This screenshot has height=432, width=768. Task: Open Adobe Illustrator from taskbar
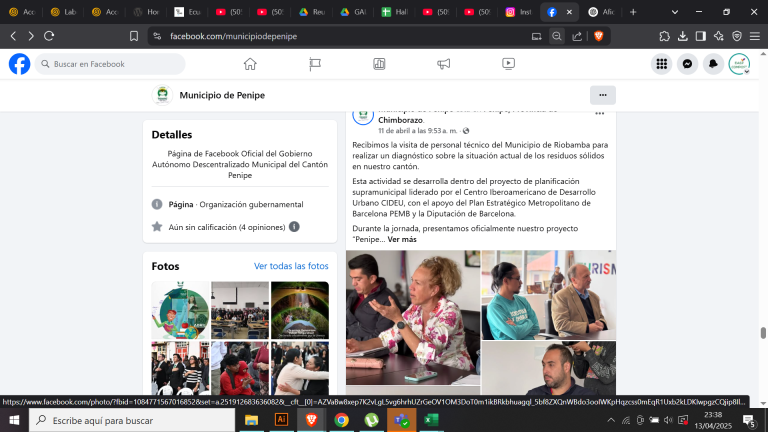click(282, 420)
